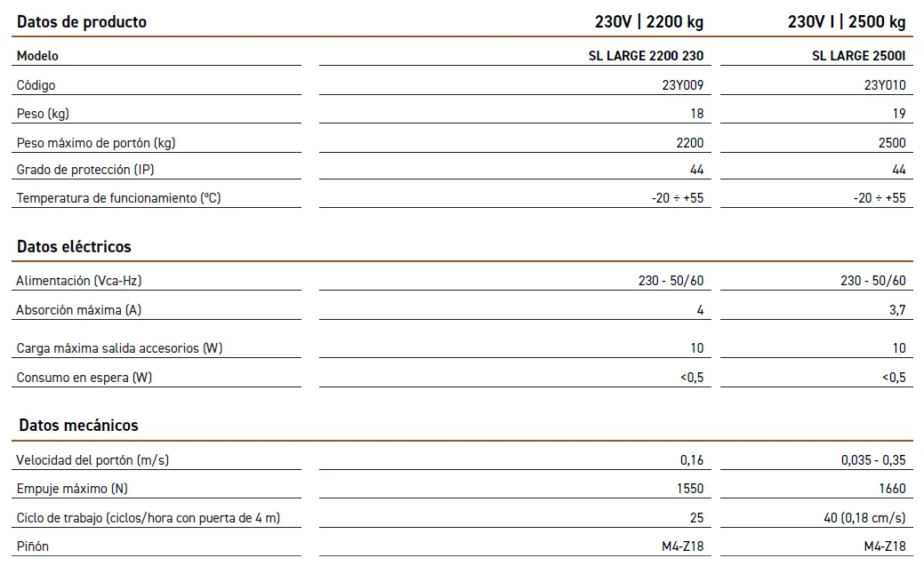Click the 'Alimentación (Vca-Hz)' row label
924x566 pixels.
coord(79,281)
